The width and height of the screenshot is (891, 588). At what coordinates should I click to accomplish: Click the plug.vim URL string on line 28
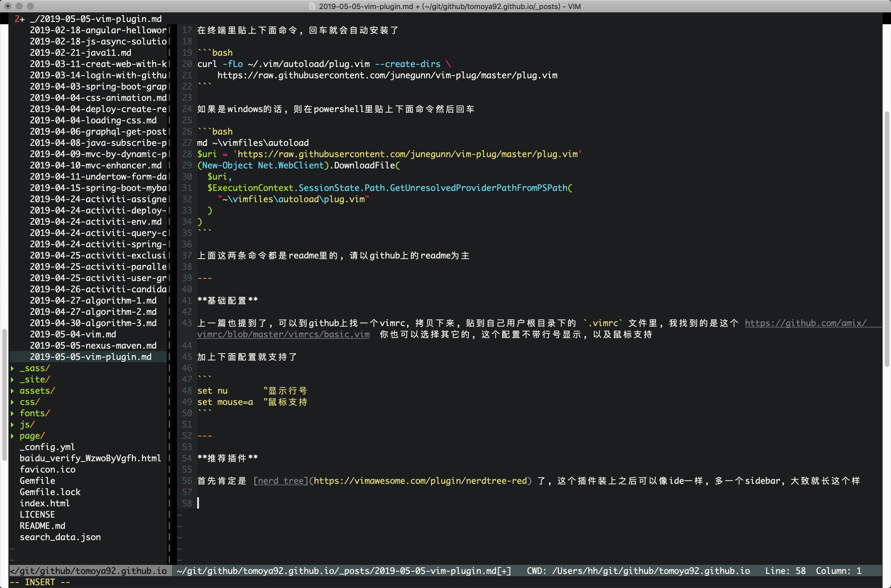point(407,154)
